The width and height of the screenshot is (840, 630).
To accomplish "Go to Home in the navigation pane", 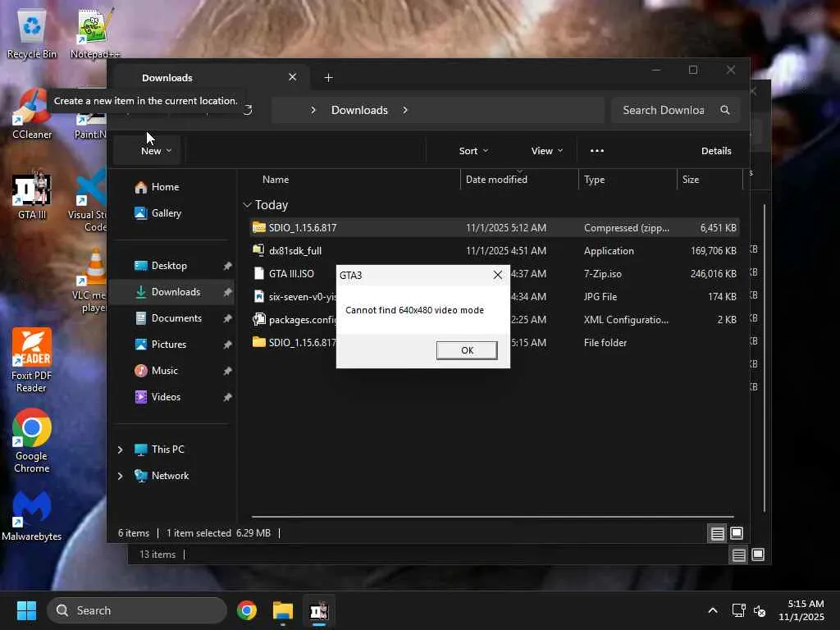I will [x=165, y=187].
